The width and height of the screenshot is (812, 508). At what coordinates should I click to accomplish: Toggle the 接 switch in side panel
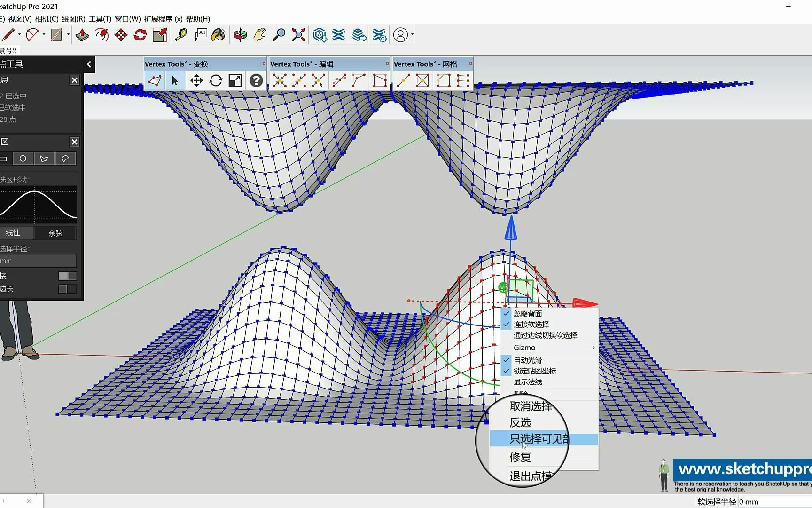(x=67, y=276)
